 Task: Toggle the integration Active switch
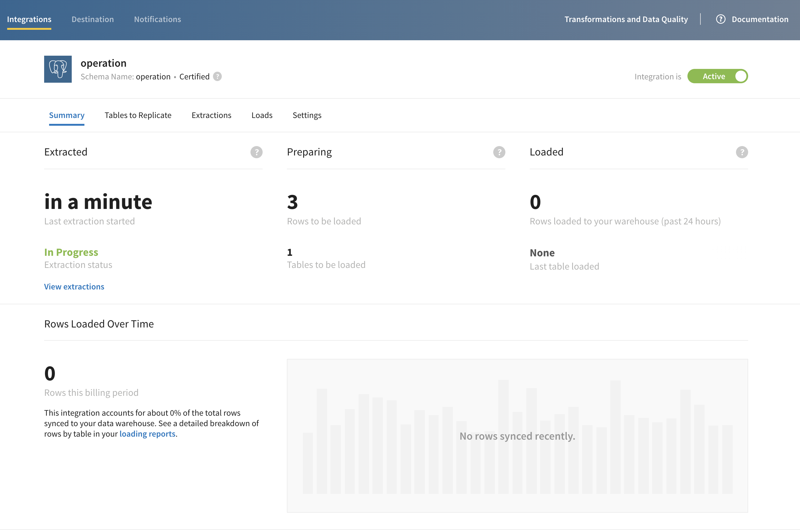717,76
